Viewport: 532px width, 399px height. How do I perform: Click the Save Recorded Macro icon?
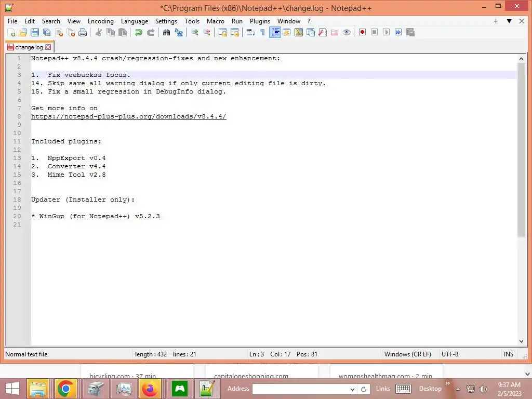(410, 32)
